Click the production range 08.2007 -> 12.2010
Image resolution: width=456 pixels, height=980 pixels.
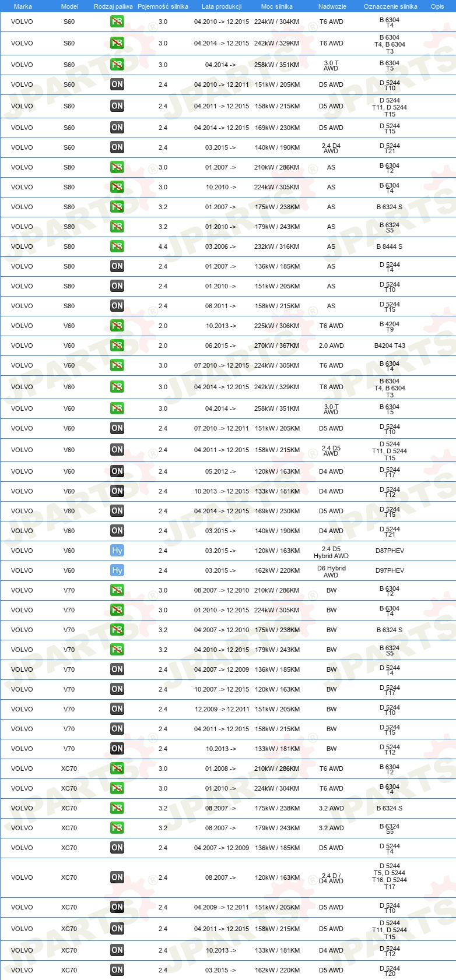point(222,590)
